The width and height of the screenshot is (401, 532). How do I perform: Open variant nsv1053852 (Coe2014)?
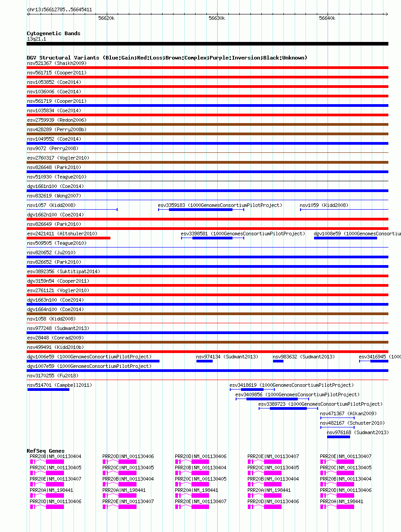(54, 82)
